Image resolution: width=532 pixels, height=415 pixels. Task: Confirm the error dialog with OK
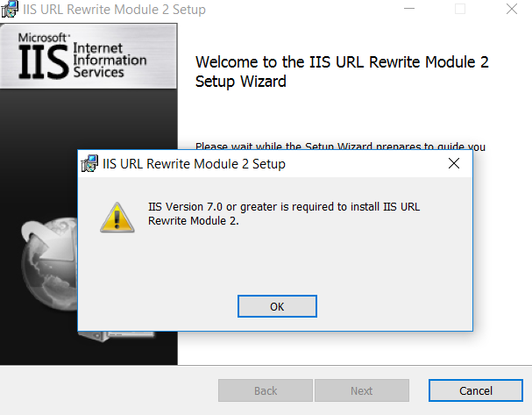(x=277, y=306)
